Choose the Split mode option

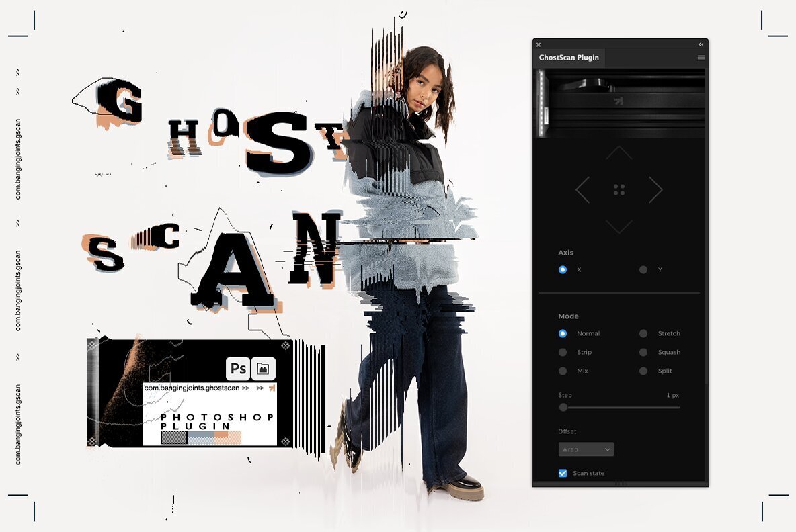645,371
